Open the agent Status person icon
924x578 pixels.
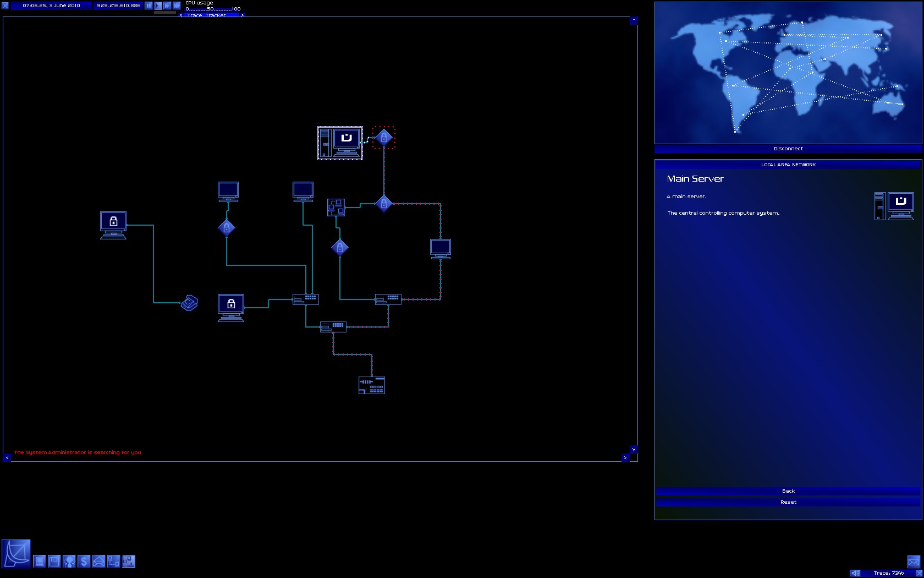point(69,561)
